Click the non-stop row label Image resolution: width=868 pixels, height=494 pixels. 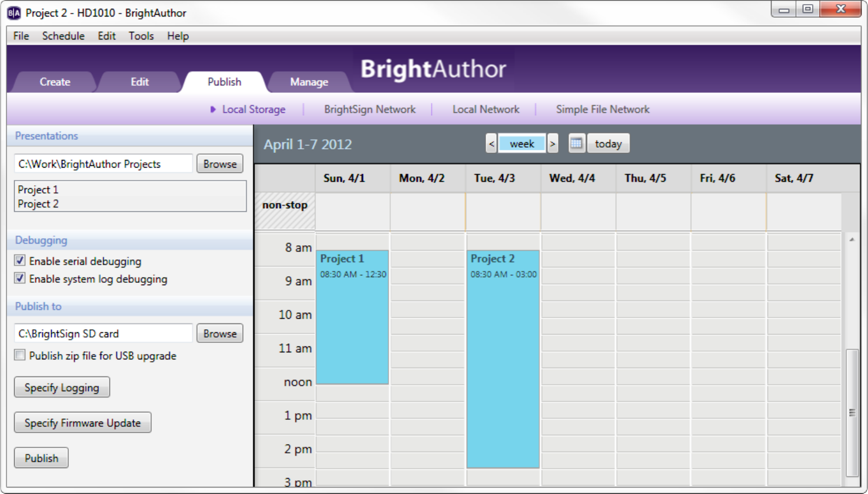(285, 205)
